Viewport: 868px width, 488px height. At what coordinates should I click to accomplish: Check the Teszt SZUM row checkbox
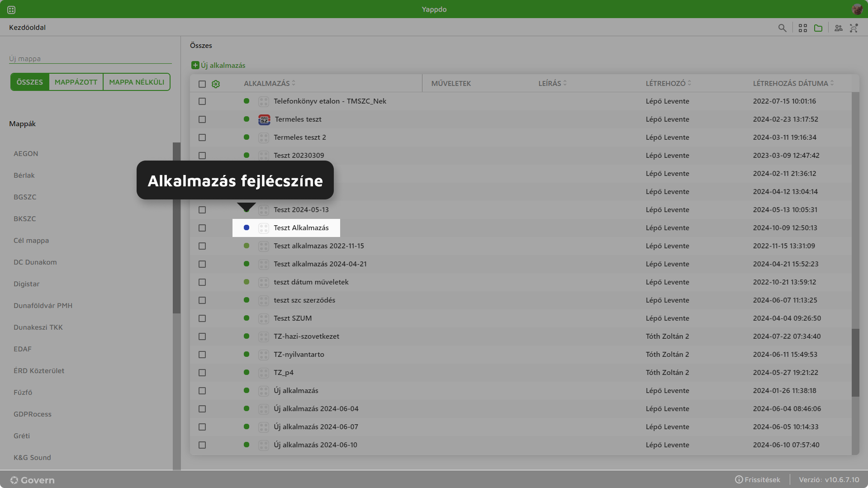click(202, 318)
